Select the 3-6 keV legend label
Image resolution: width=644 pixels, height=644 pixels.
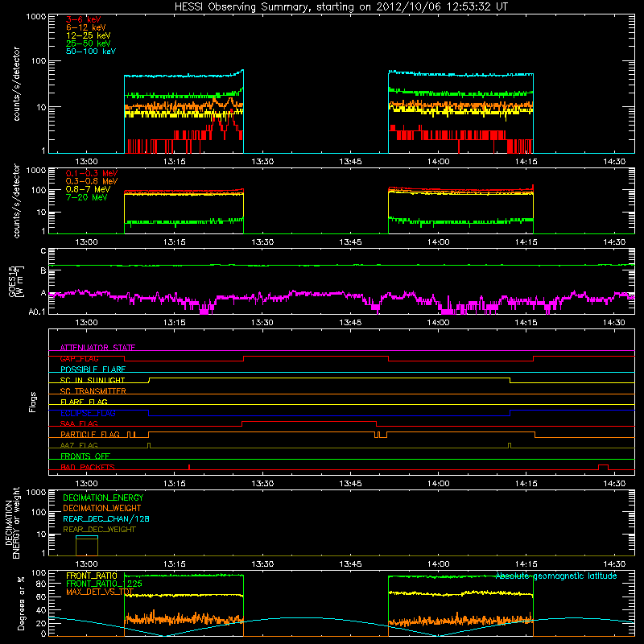tap(84, 19)
